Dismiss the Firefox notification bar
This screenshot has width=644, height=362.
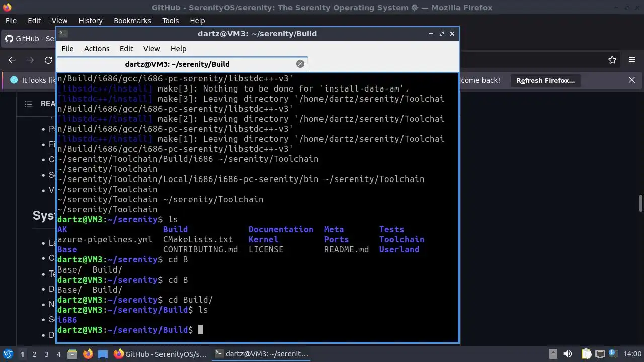(x=632, y=80)
